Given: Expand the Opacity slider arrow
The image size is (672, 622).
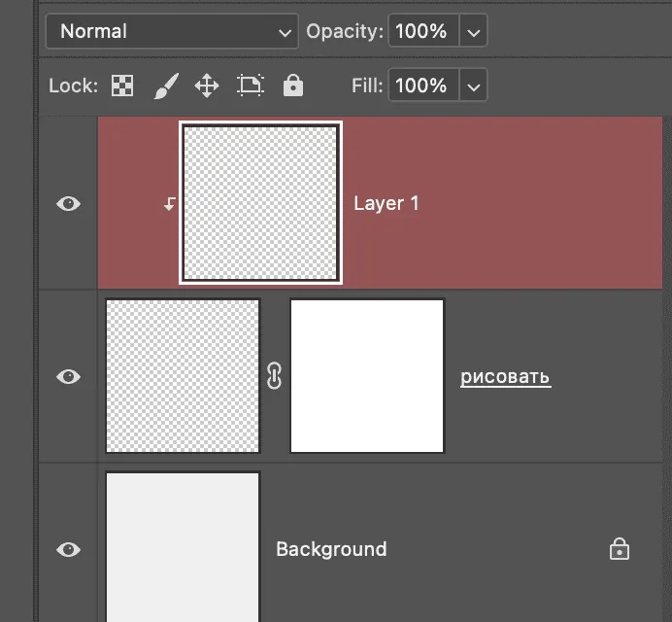Looking at the screenshot, I should tap(473, 31).
